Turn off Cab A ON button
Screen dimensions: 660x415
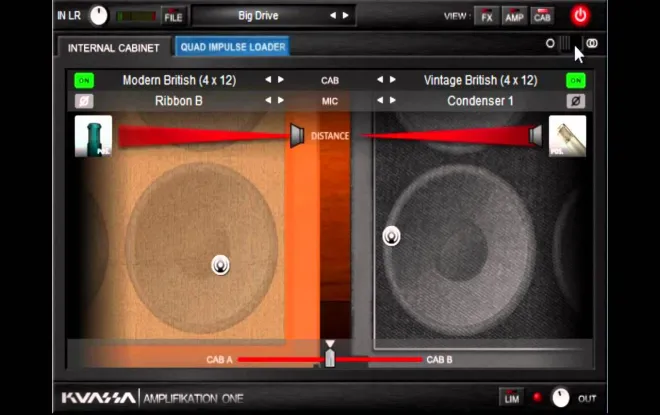coord(84,80)
